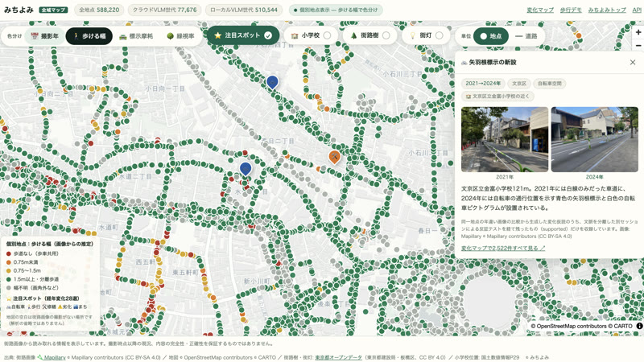Screen dimensions: 644x362
Task: Set unit to 道路
Action: [526, 36]
